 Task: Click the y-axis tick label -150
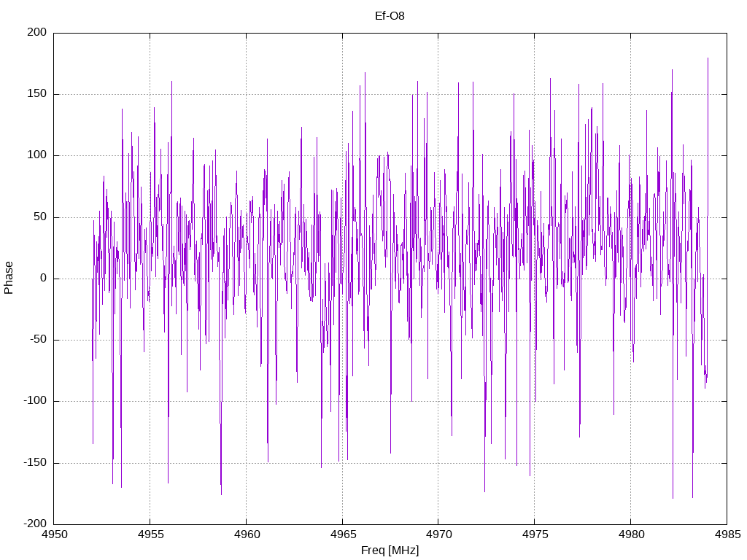tap(35, 462)
